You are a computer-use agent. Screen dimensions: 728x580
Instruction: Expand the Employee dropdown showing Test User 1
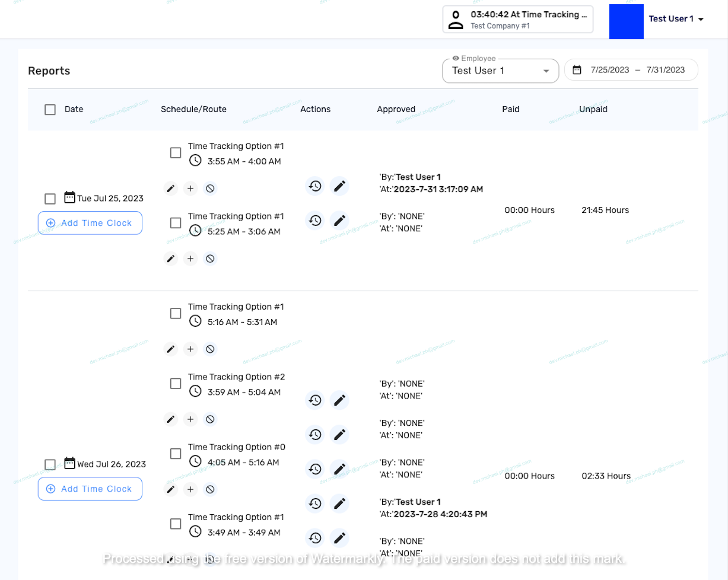coord(500,71)
